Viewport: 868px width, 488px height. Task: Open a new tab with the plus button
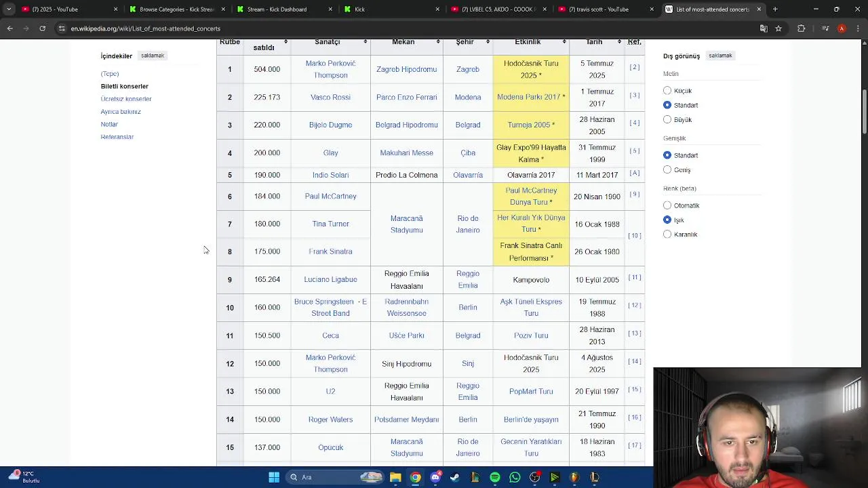coord(775,9)
